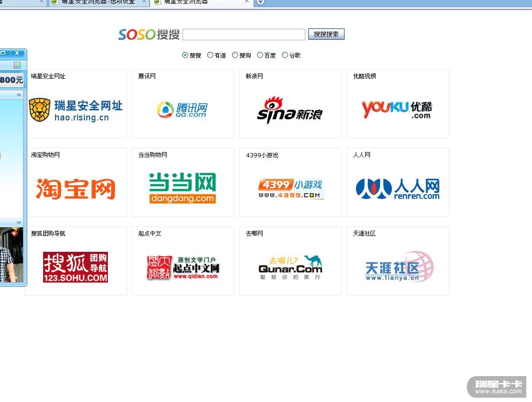Image resolution: width=532 pixels, height=402 pixels.
Task: Open the Youku logo tile
Action: coord(397,109)
